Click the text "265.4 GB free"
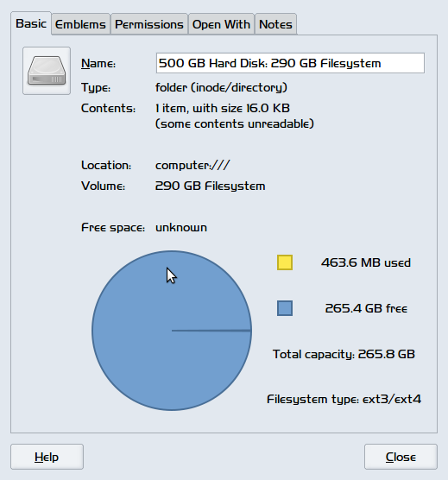The image size is (448, 480). (x=366, y=308)
